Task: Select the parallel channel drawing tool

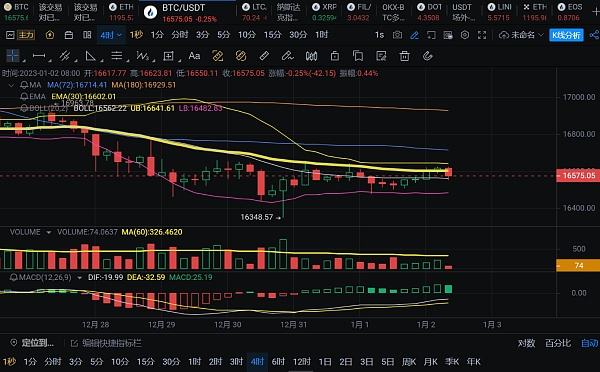Action: pos(65,56)
